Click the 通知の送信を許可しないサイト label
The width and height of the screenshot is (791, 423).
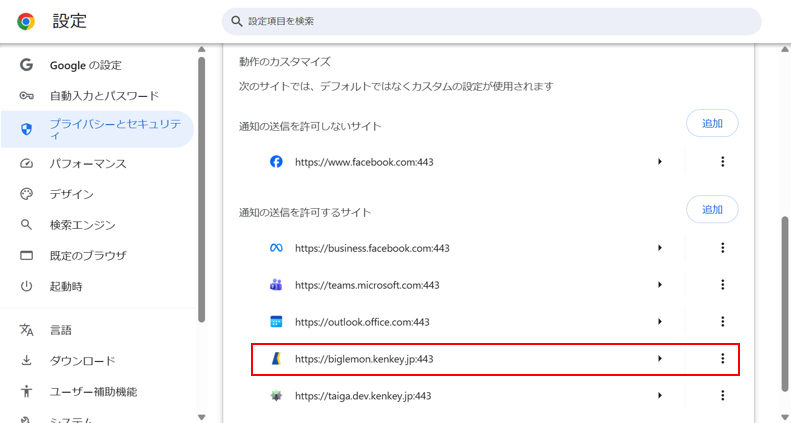310,126
